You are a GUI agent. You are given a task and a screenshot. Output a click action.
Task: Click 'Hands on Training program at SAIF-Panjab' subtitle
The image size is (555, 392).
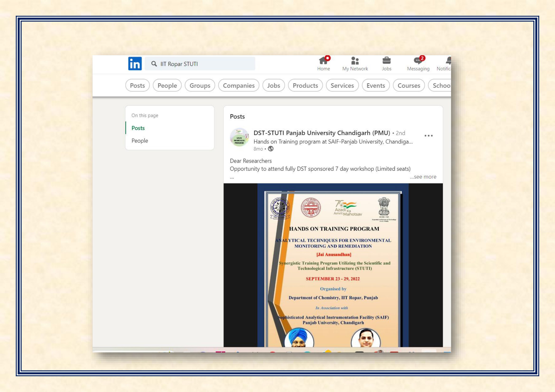point(333,141)
